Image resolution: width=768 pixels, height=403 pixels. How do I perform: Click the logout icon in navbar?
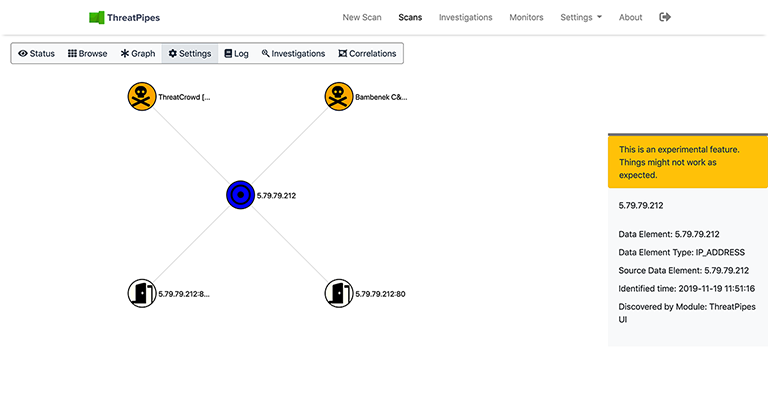pos(666,17)
